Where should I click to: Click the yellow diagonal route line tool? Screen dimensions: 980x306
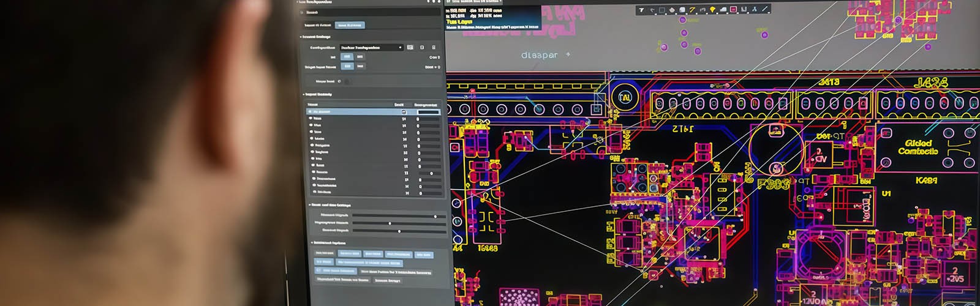(693, 10)
